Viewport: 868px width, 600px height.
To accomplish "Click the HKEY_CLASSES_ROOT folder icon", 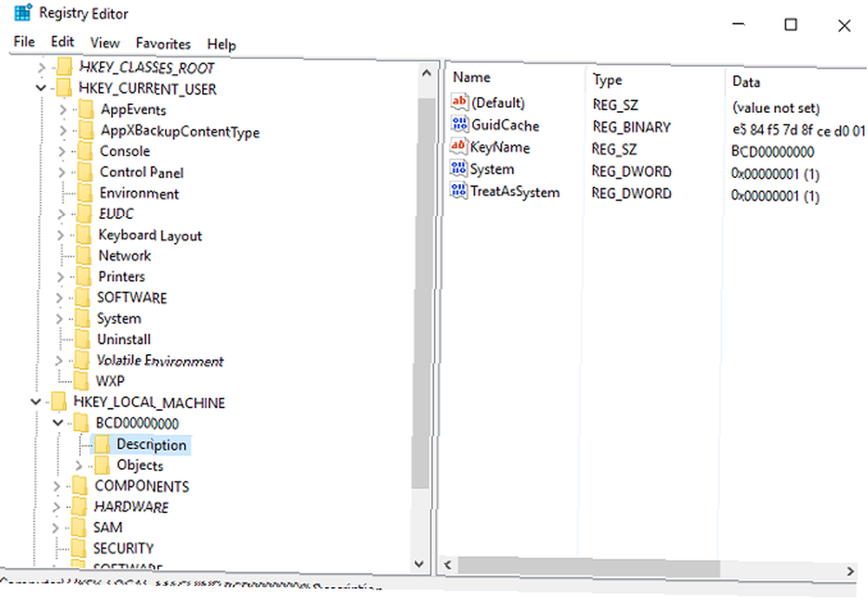I will 64,67.
